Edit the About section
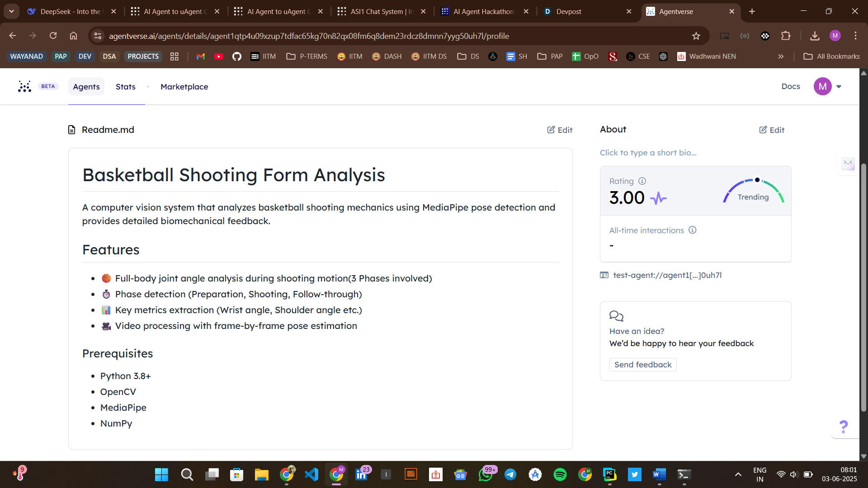The image size is (868, 488). [x=771, y=130]
